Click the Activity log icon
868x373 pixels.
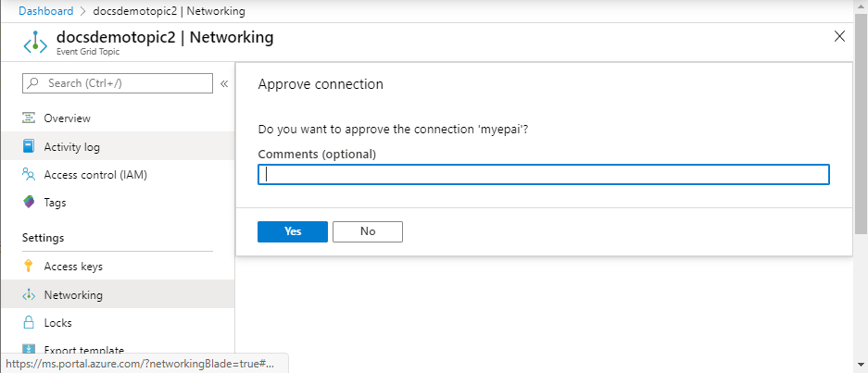click(x=29, y=146)
